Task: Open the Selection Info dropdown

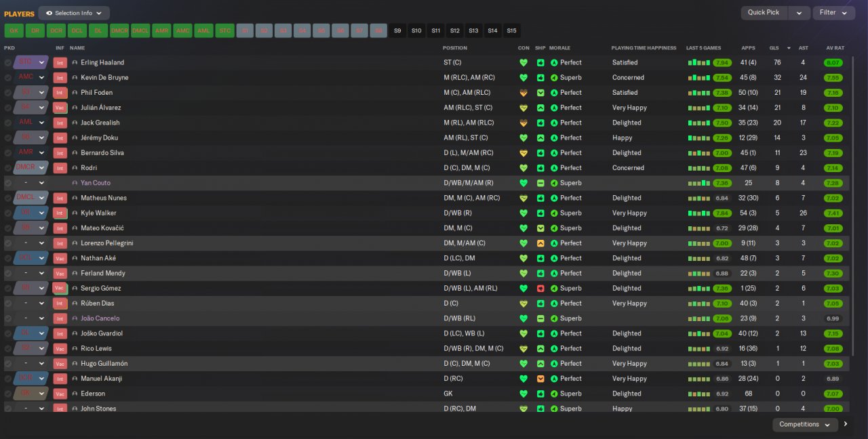Action: pos(74,13)
